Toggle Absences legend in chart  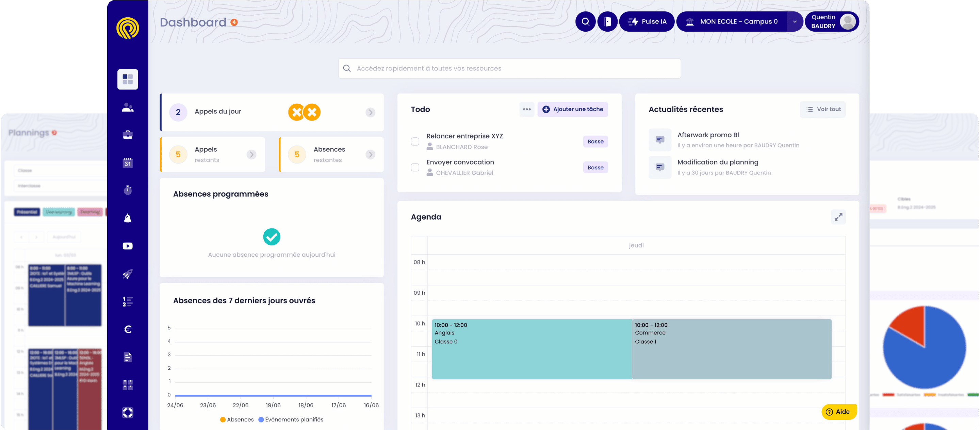coord(236,419)
